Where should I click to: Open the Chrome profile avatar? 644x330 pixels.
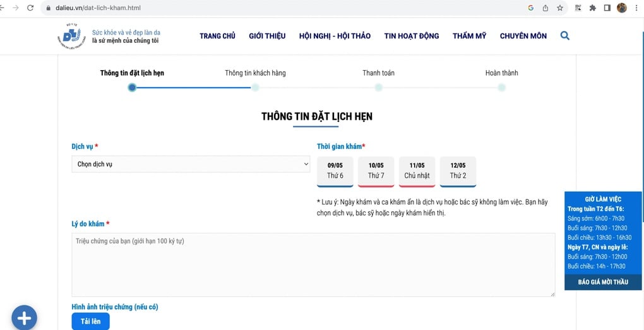(x=622, y=8)
